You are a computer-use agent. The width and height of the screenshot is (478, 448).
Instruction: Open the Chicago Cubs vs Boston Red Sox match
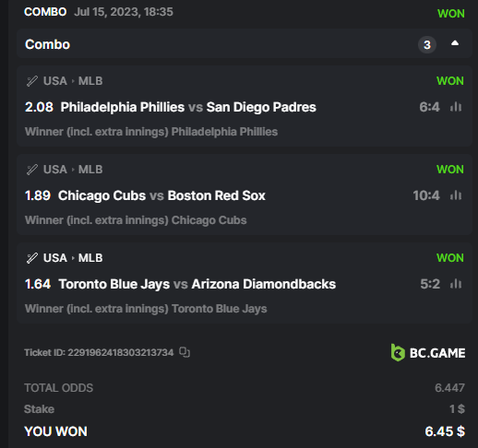click(x=161, y=195)
